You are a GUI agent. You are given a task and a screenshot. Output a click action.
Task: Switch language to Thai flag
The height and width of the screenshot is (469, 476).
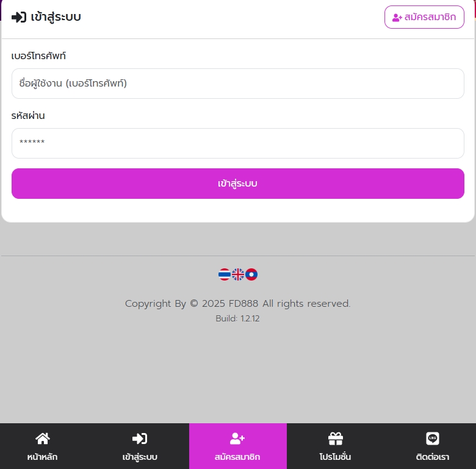(225, 274)
